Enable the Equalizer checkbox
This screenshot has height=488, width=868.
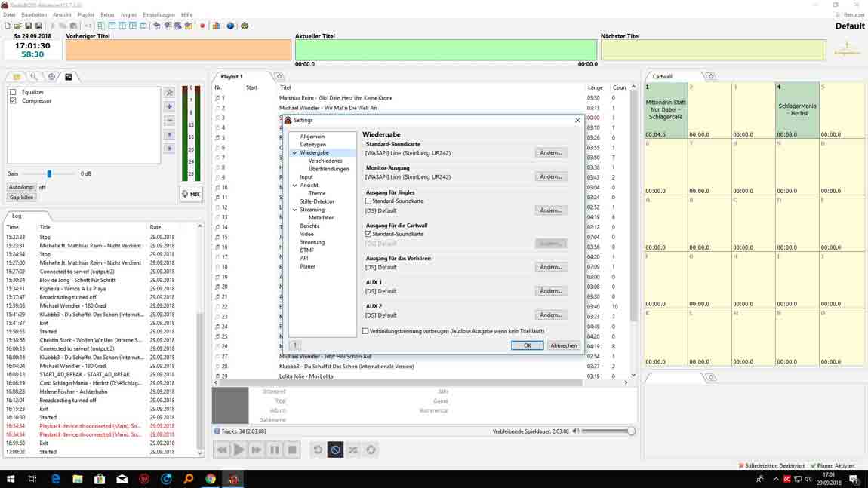pyautogui.click(x=13, y=92)
